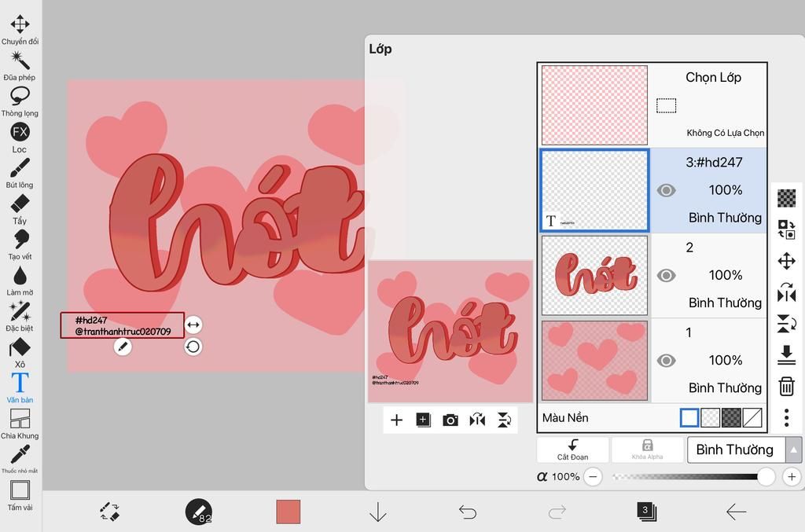Open the FX Lọc filter tool
Viewport: 805px width, 532px height.
pyautogui.click(x=20, y=138)
